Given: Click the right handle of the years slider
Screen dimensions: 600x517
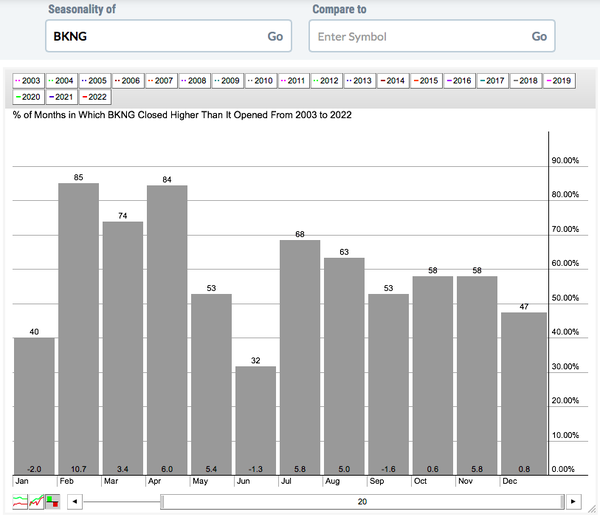Looking at the screenshot, I should 562,502.
